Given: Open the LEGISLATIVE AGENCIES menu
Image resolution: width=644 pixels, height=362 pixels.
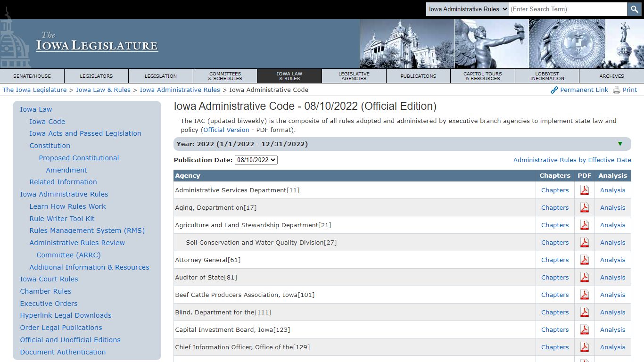Looking at the screenshot, I should 354,76.
